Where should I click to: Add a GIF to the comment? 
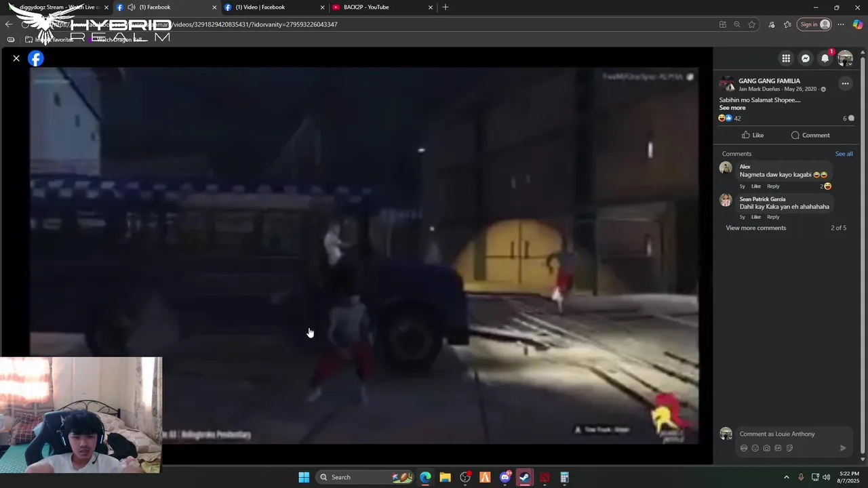point(778,448)
